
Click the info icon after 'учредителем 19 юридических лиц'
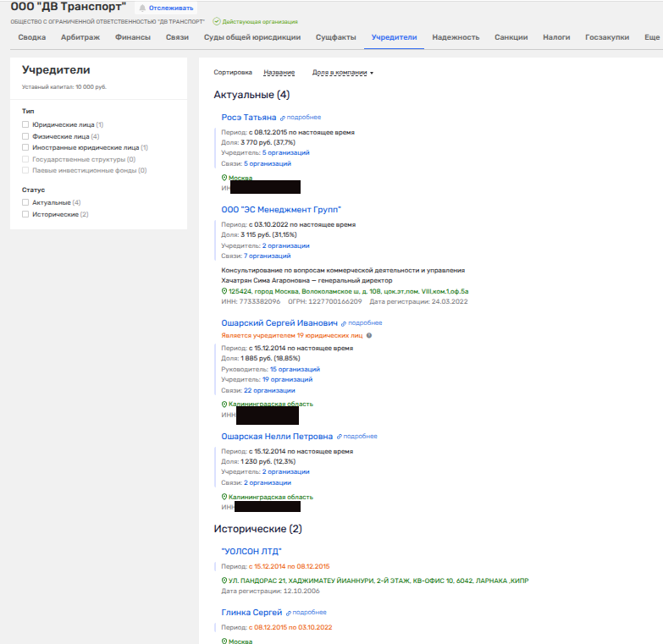[x=368, y=335]
